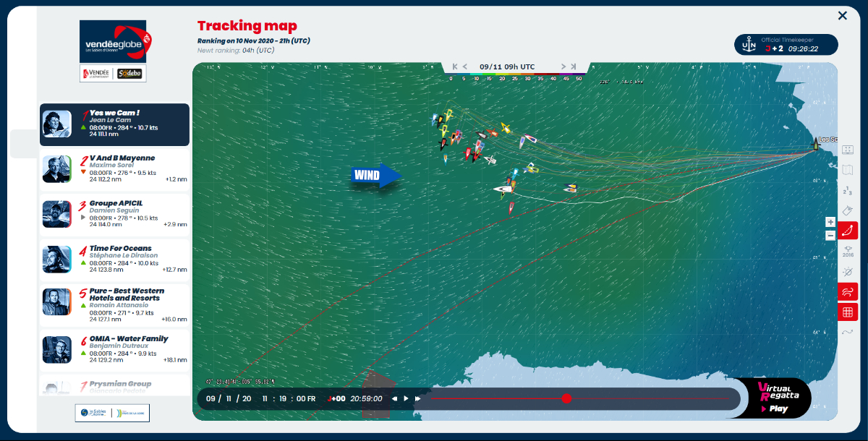Close the tracking map window
This screenshot has height=441, width=868.
coord(842,15)
